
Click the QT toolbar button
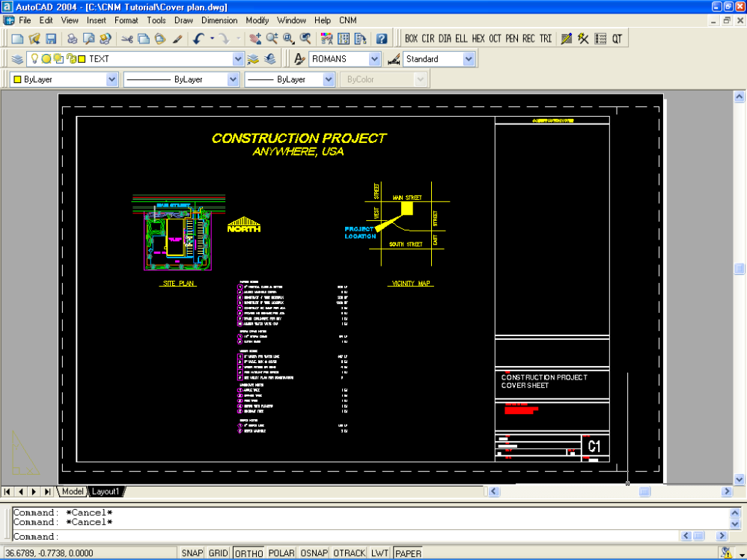point(617,38)
